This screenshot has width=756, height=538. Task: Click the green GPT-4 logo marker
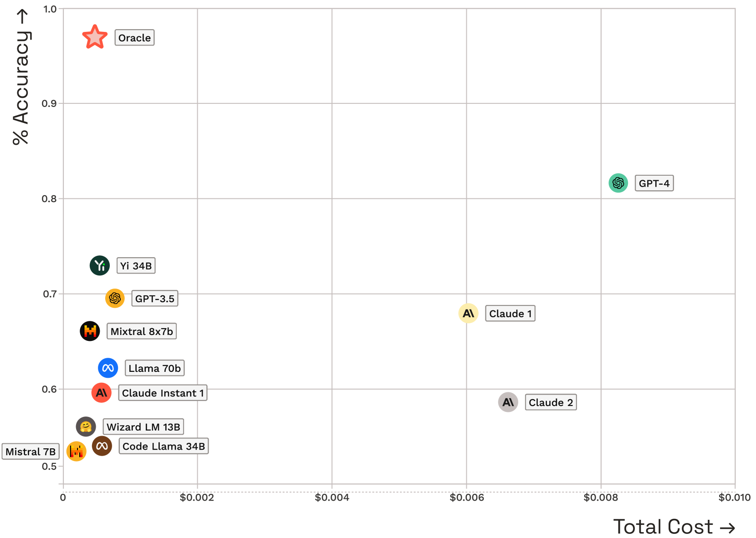pyautogui.click(x=618, y=183)
